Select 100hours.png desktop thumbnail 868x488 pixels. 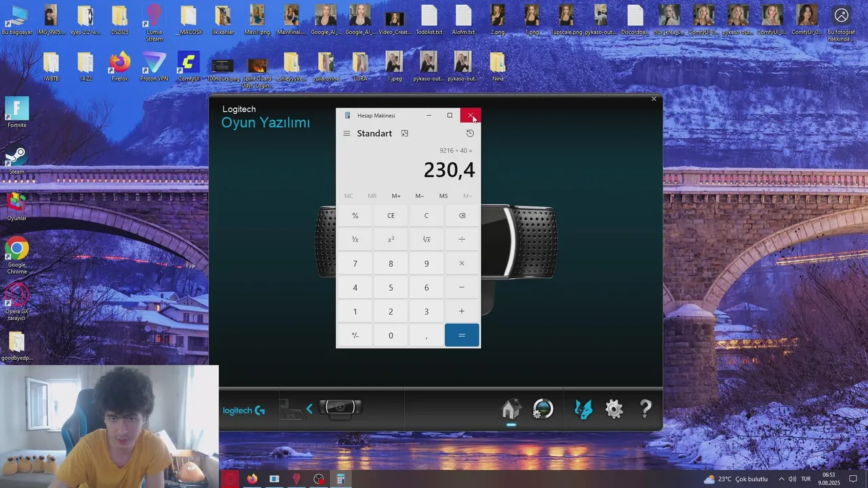pos(223,69)
